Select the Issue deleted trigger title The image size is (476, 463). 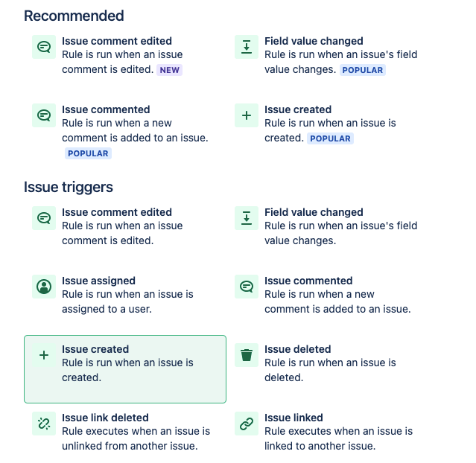[x=298, y=349]
